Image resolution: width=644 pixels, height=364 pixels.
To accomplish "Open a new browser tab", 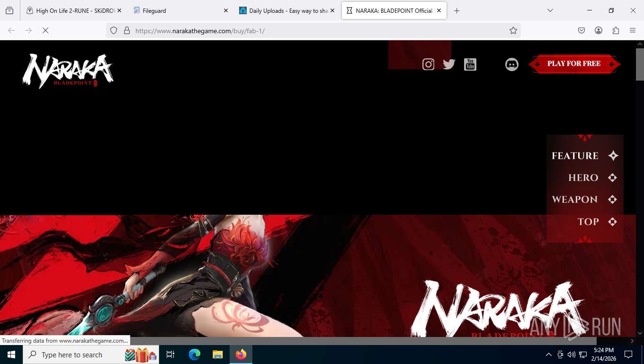I will click(x=456, y=10).
